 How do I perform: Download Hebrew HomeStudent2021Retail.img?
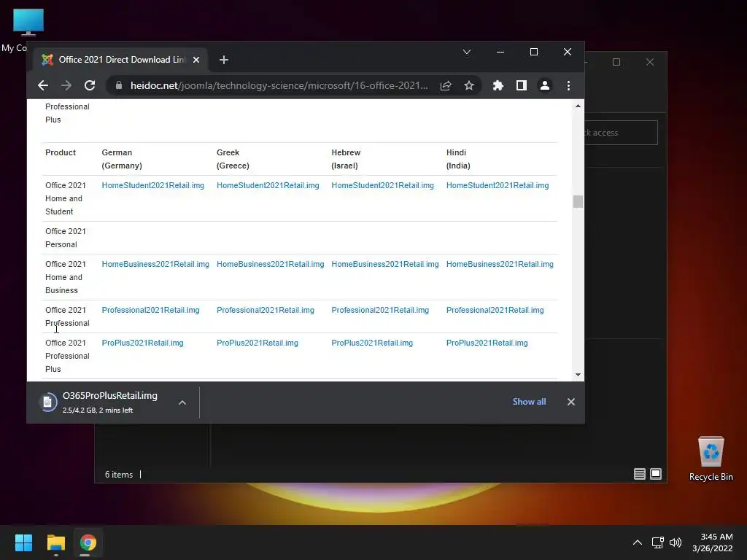[x=382, y=186]
